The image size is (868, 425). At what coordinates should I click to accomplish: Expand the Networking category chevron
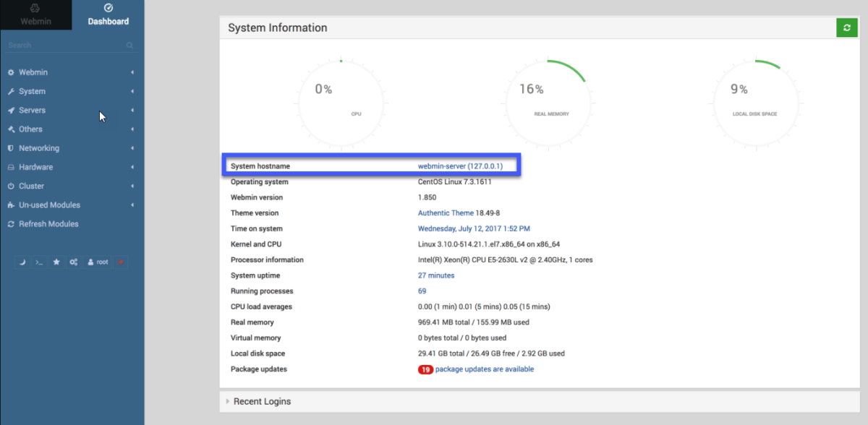click(132, 147)
